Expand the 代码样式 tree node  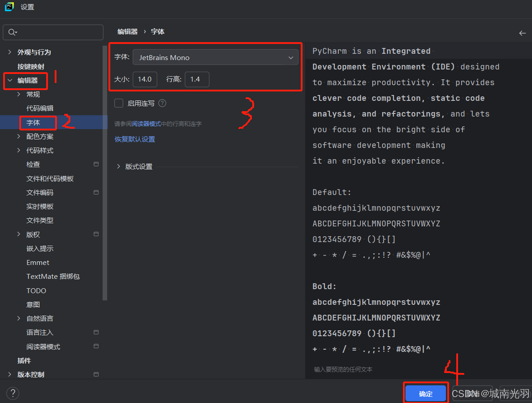[19, 150]
